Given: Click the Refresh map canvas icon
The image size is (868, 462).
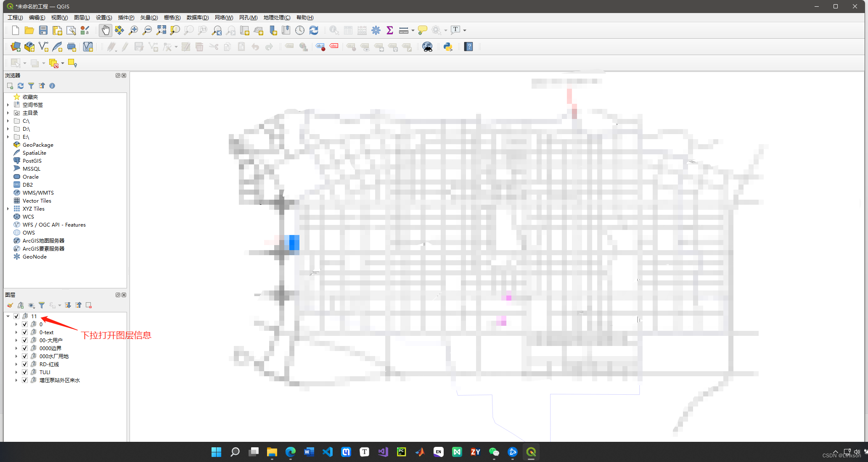Looking at the screenshot, I should [x=314, y=30].
